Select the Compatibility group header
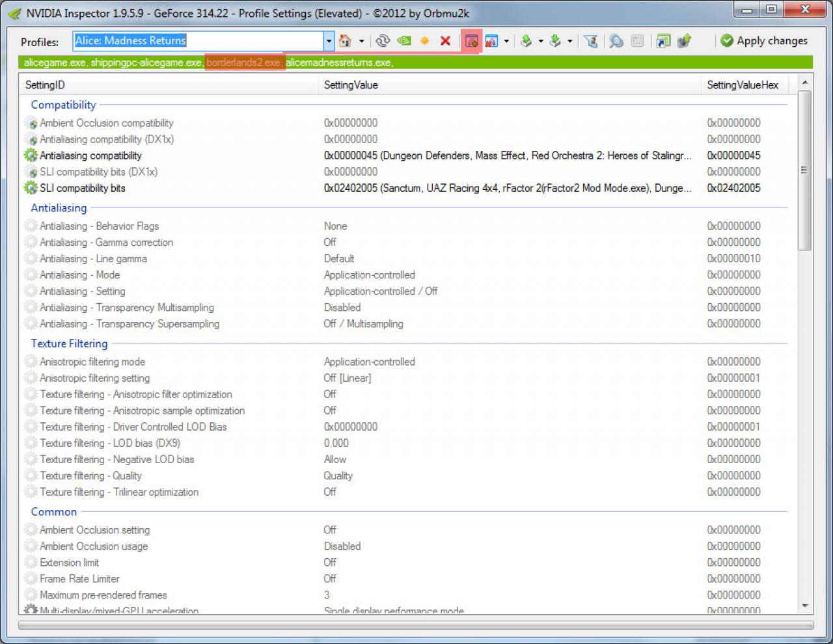This screenshot has height=644, width=833. (63, 105)
